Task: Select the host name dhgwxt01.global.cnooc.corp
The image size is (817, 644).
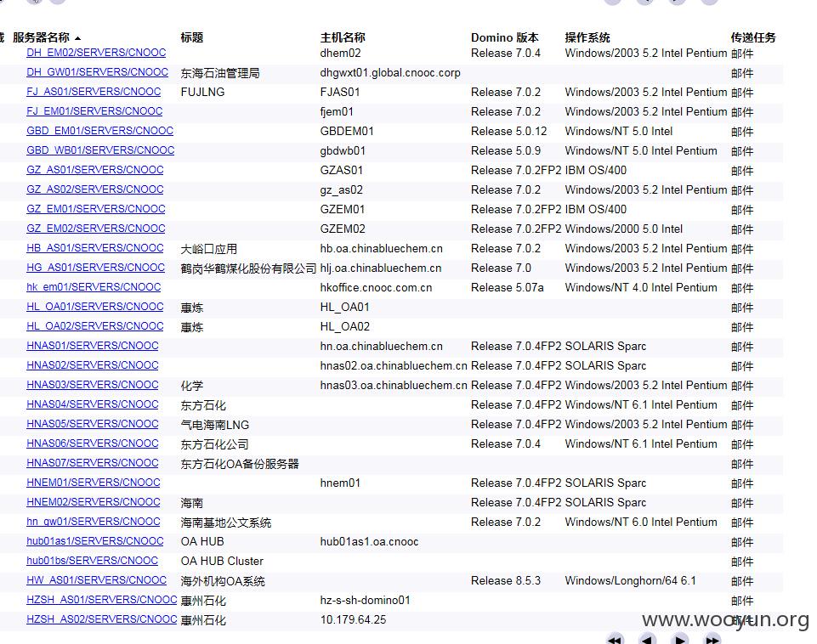Action: tap(390, 72)
